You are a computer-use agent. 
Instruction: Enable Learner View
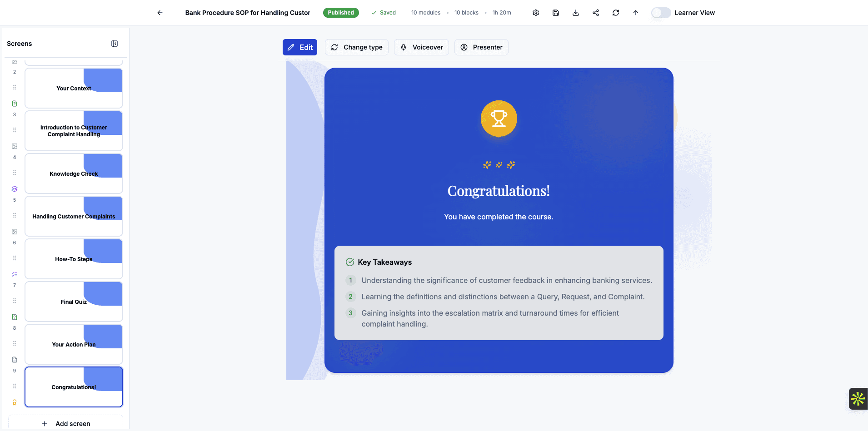tap(660, 13)
